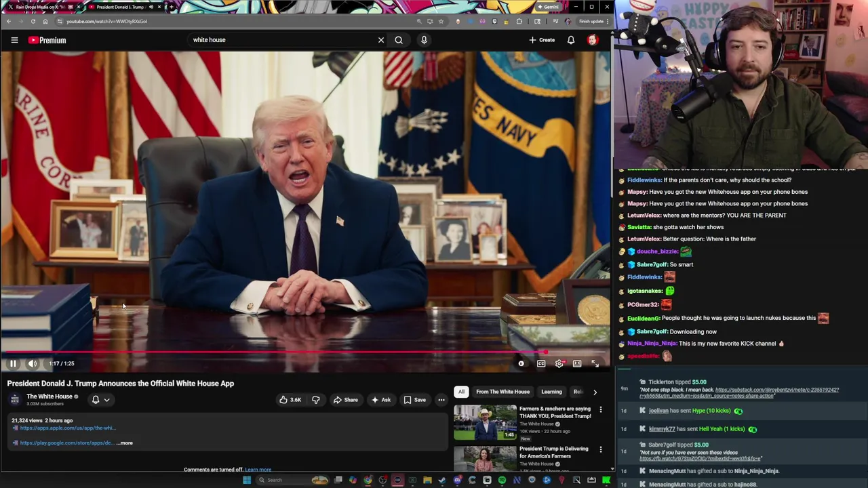The image size is (868, 488).
Task: Open The White House channel avatar
Action: (15, 399)
